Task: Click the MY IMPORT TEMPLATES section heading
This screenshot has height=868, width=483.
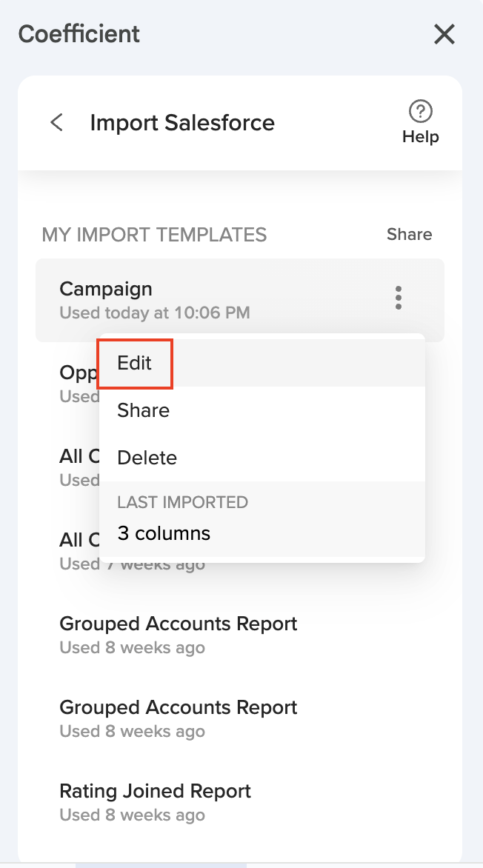Action: tap(154, 235)
